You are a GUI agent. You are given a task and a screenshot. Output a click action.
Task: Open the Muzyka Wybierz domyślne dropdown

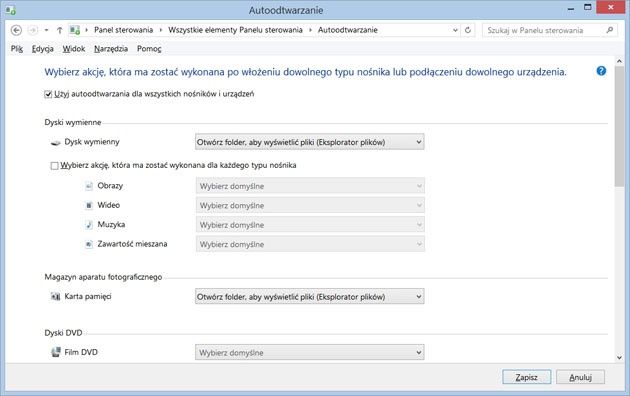(310, 225)
